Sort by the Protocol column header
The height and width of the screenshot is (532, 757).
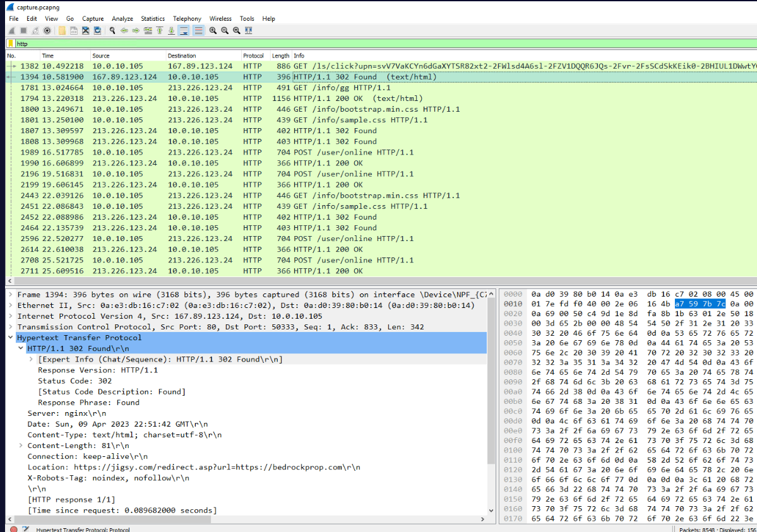coord(255,56)
